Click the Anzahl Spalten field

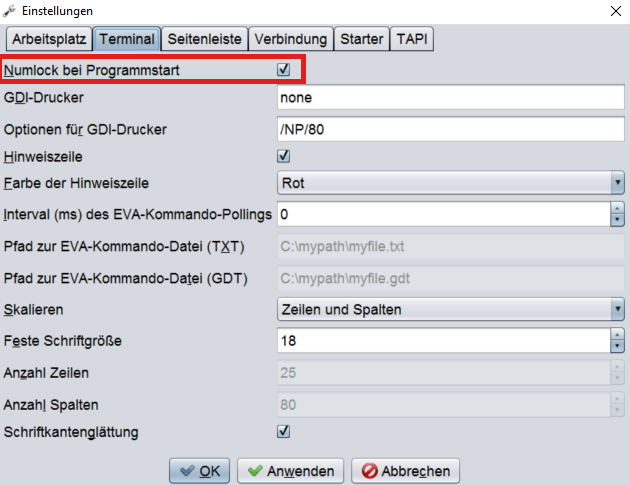pyautogui.click(x=444, y=405)
